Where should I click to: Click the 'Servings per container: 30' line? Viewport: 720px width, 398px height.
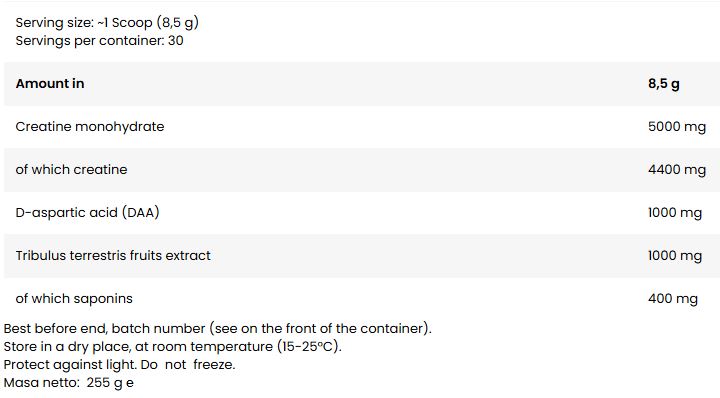pos(99,40)
